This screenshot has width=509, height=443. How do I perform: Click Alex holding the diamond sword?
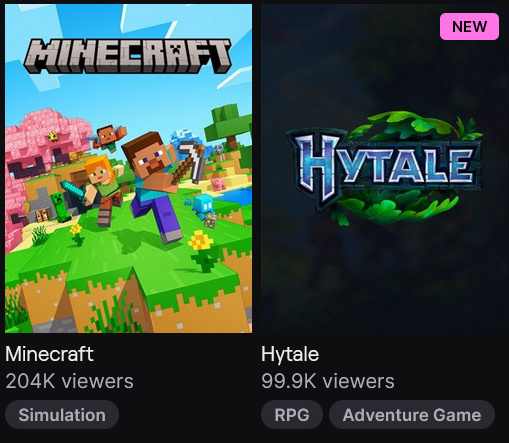pos(100,190)
